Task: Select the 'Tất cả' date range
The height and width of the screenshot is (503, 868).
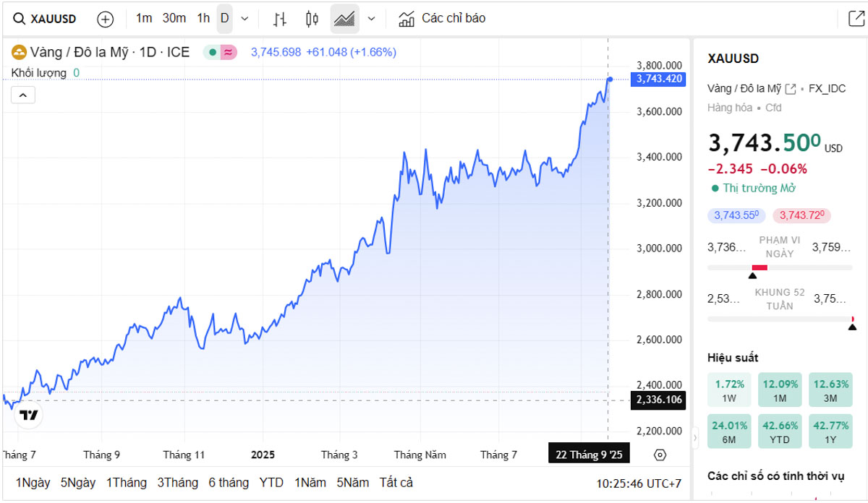Action: [x=396, y=482]
